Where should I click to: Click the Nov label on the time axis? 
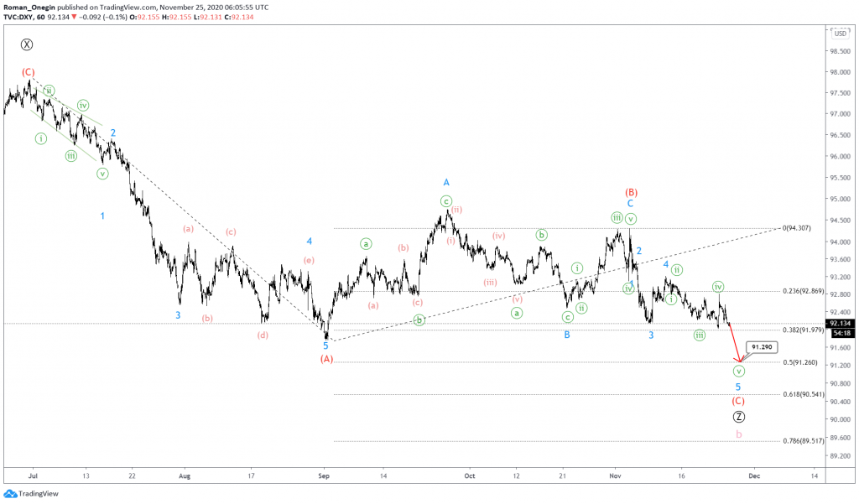point(614,475)
